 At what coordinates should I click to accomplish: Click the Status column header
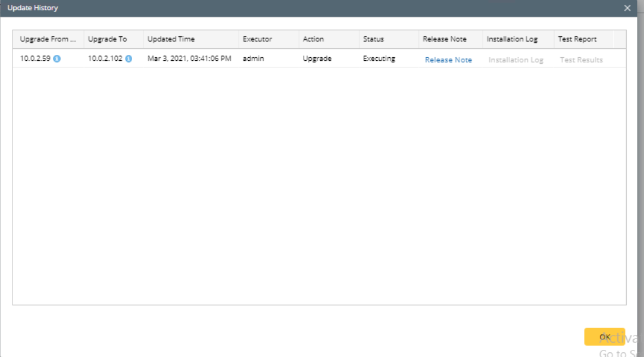pyautogui.click(x=389, y=39)
